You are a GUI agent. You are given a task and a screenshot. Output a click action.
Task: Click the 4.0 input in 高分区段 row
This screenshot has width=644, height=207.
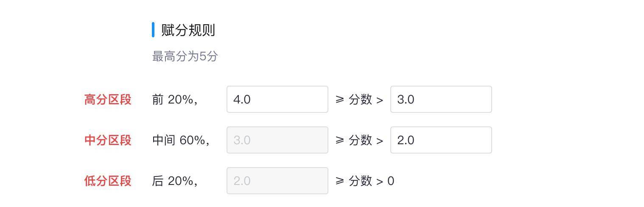[x=277, y=99]
